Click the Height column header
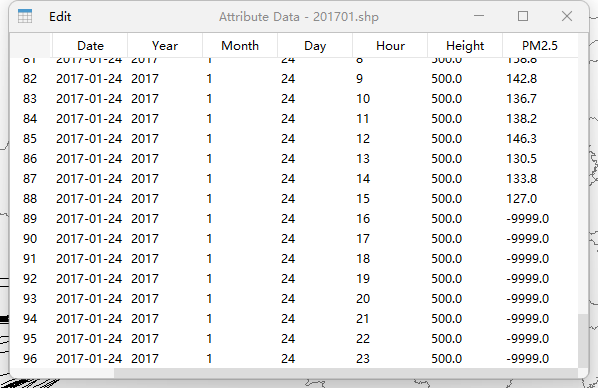 [x=465, y=46]
